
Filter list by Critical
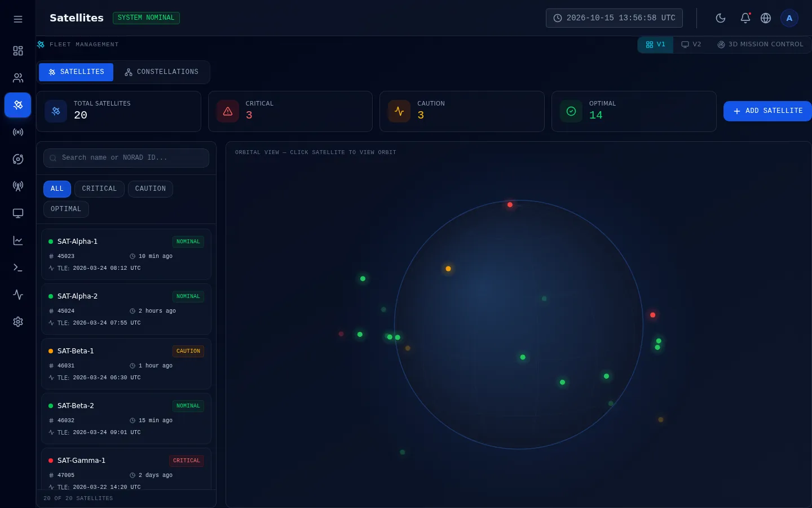[99, 189]
